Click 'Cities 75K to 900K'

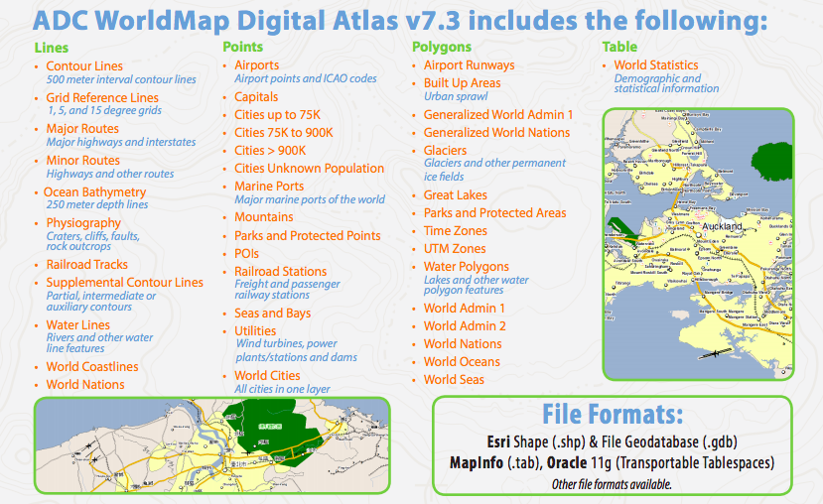283,133
